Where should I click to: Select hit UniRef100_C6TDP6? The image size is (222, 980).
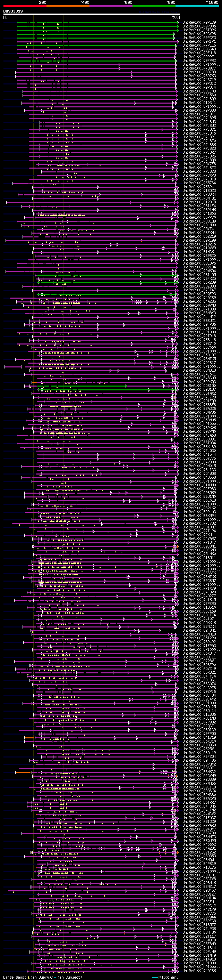point(199,30)
